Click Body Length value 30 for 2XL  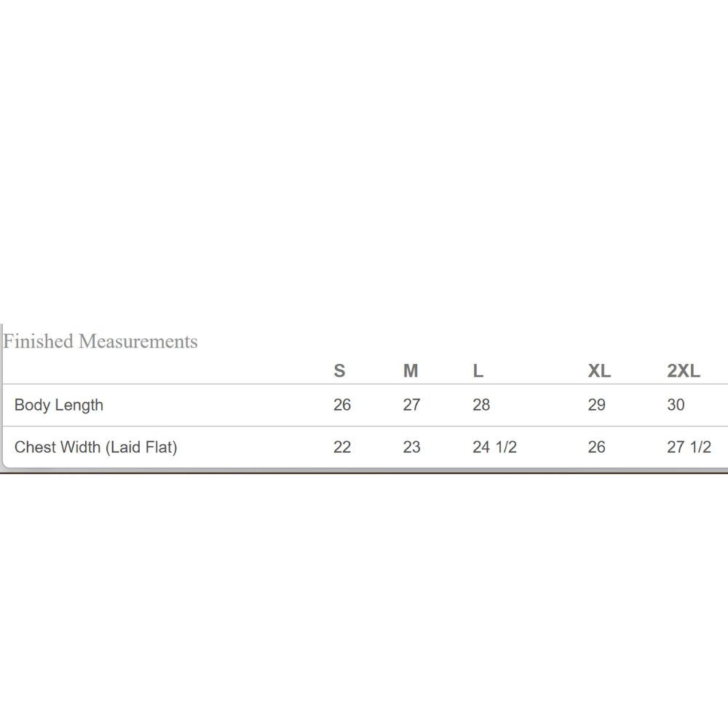[x=676, y=405]
